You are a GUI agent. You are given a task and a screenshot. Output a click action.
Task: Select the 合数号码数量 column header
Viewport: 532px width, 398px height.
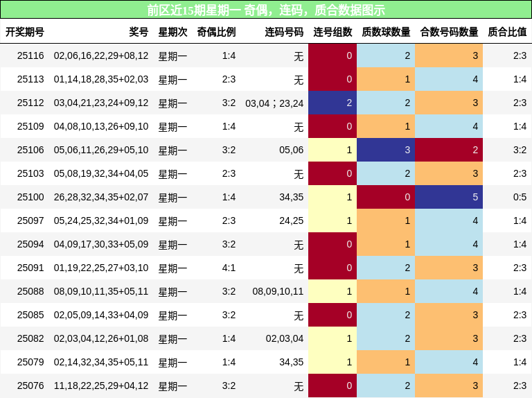449,32
